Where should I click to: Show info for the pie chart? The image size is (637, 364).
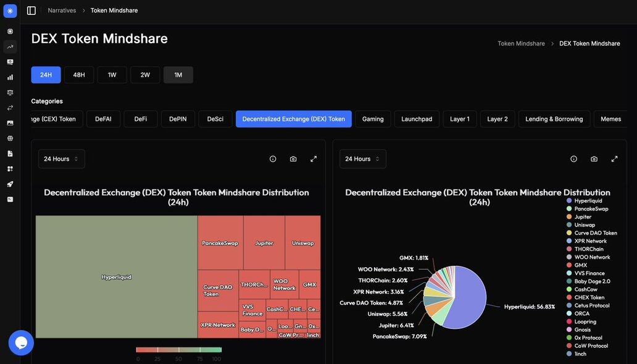click(573, 159)
